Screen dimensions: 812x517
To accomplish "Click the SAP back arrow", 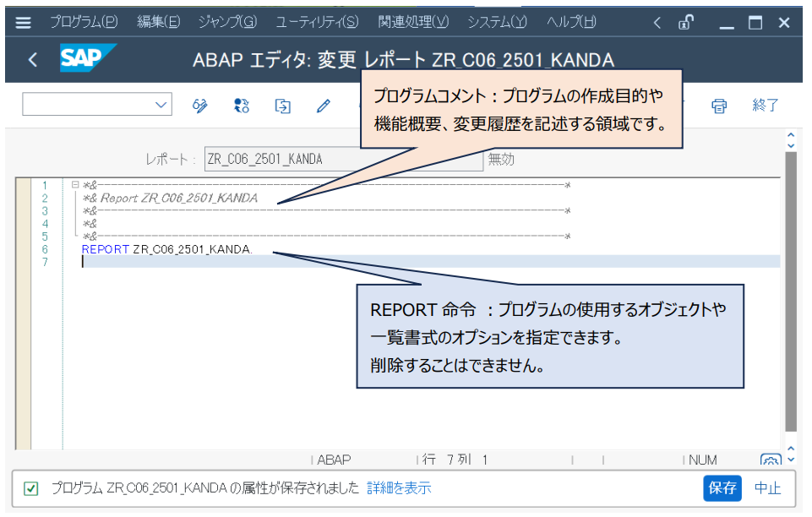I will (x=33, y=60).
